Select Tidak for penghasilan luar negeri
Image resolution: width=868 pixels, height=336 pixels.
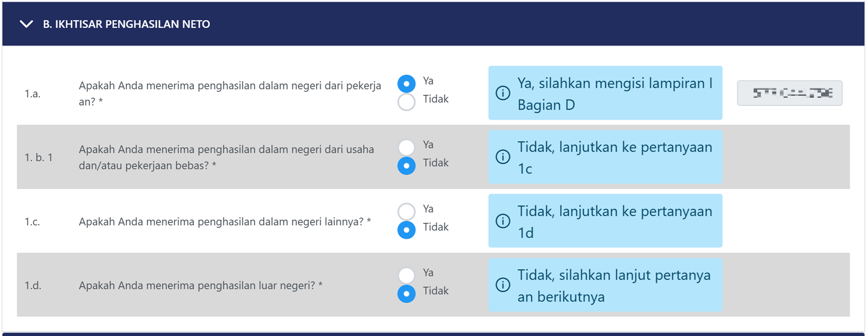pos(406,294)
